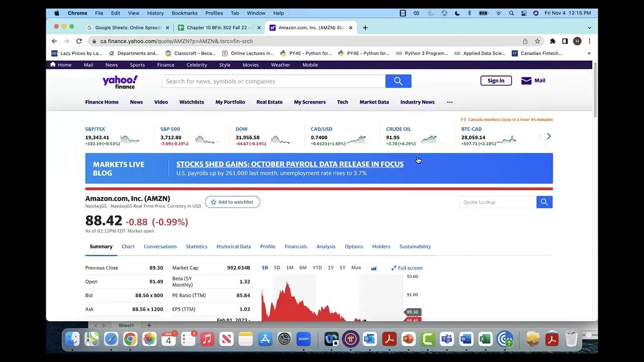Screen dimensions: 644x362
Task: Open the Summary tab
Action: tap(101, 247)
